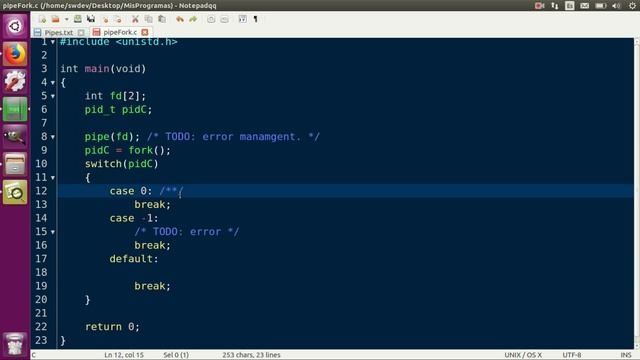Open the Trash in the dock
The image size is (640, 360).
pyautogui.click(x=15, y=344)
